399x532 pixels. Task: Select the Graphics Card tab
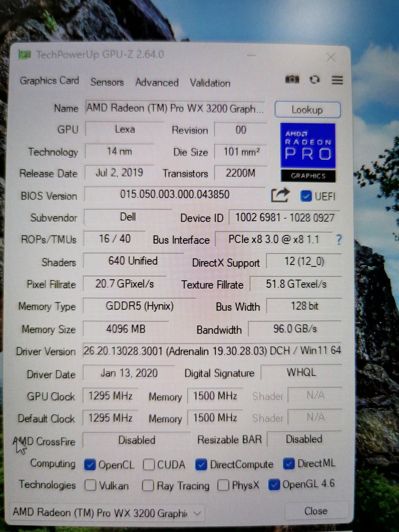[x=50, y=81]
